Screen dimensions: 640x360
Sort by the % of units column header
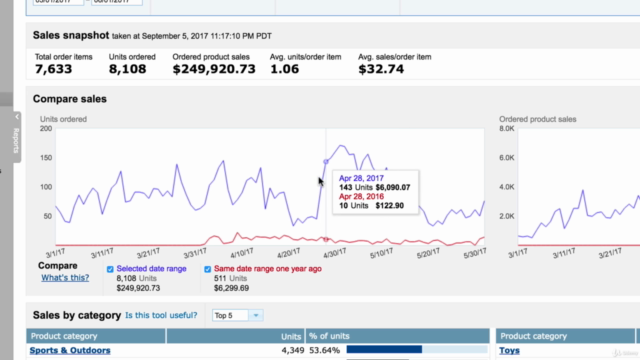point(398,336)
